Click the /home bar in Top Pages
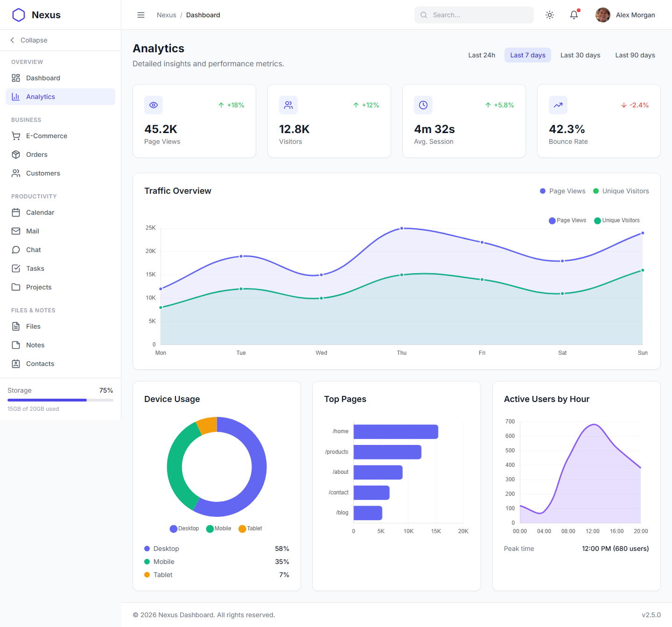 coord(396,431)
